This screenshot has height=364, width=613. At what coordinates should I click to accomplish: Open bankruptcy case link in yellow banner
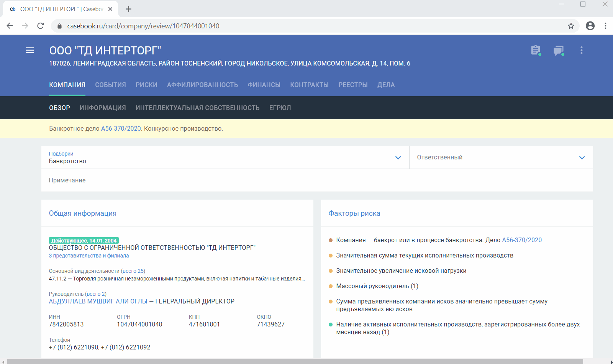121,129
